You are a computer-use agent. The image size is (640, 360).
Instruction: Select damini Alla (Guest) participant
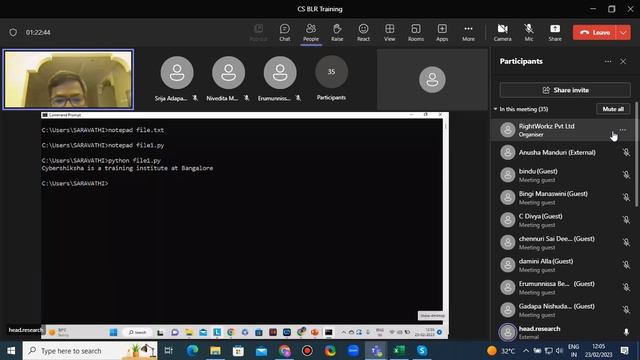pos(563,264)
